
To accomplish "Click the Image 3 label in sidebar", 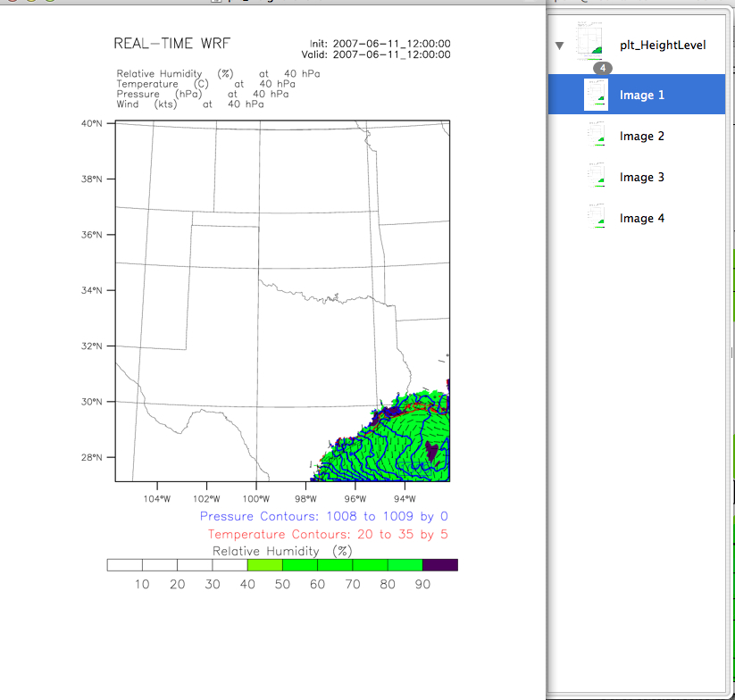I will (642, 178).
